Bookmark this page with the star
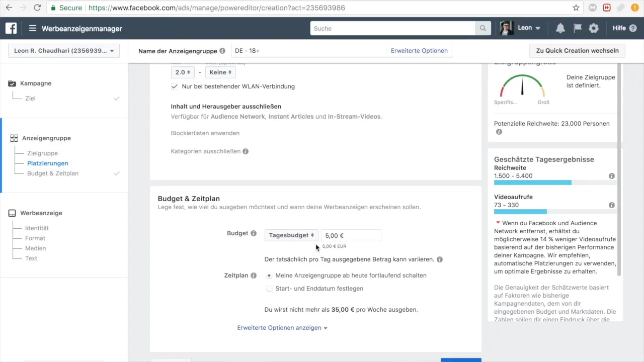This screenshot has width=644, height=362. point(576,8)
